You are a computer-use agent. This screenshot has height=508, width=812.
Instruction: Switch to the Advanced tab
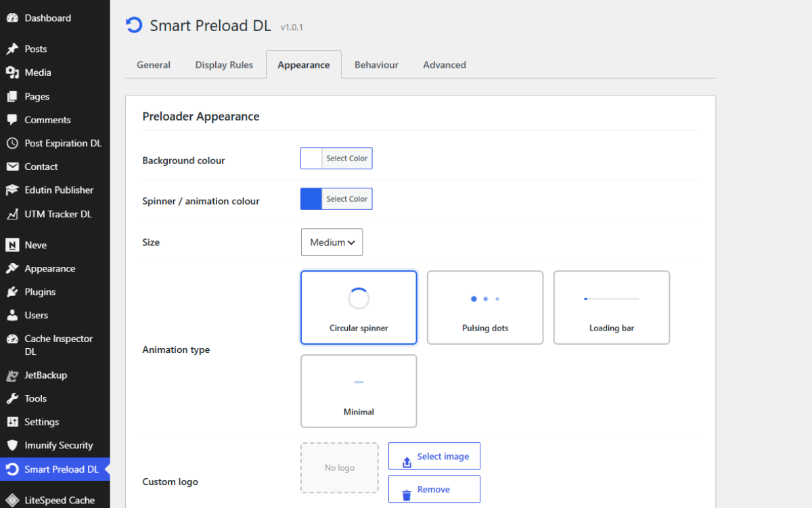point(445,65)
